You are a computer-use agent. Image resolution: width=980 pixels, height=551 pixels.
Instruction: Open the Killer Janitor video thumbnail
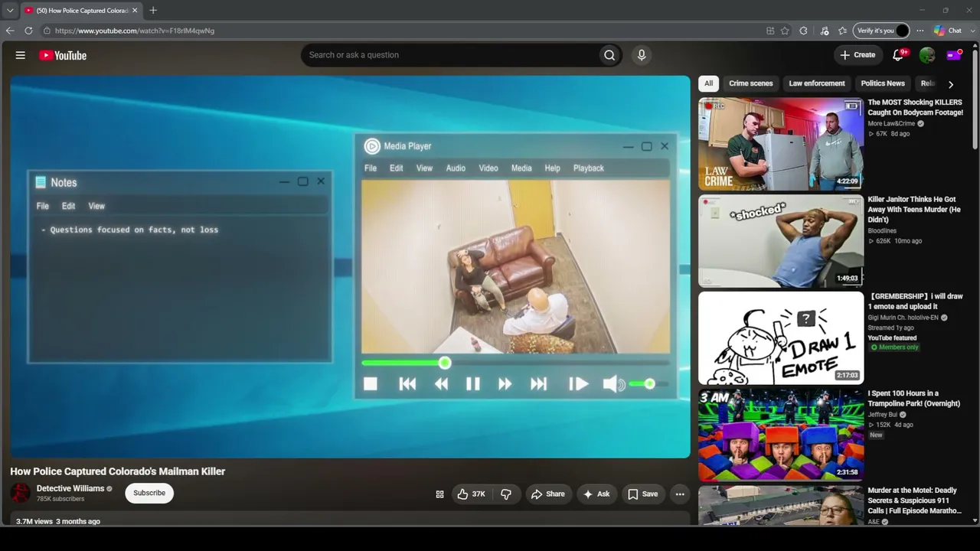click(x=781, y=241)
